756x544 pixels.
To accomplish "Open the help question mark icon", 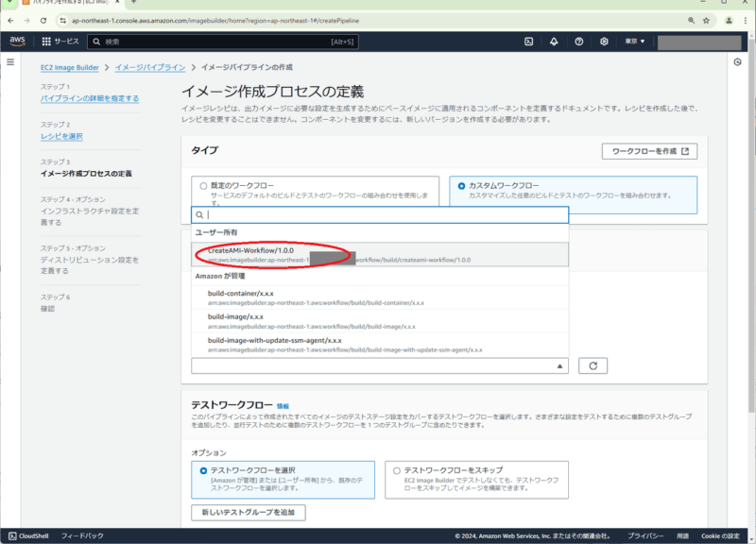I will [x=578, y=41].
